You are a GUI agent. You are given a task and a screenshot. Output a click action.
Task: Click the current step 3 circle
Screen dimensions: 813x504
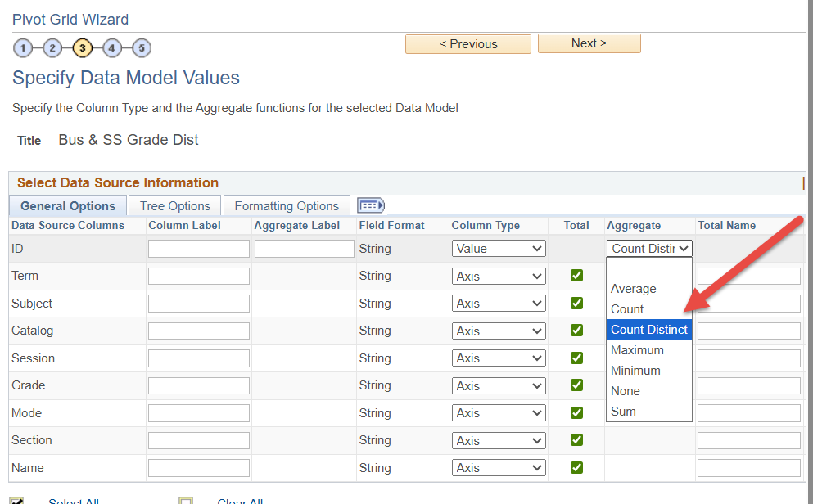click(x=82, y=47)
